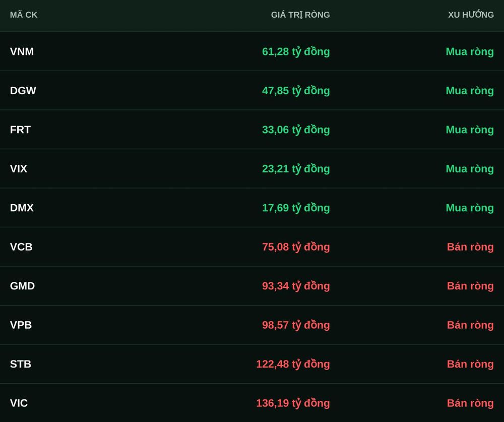Select the VIX stock code

(18, 168)
